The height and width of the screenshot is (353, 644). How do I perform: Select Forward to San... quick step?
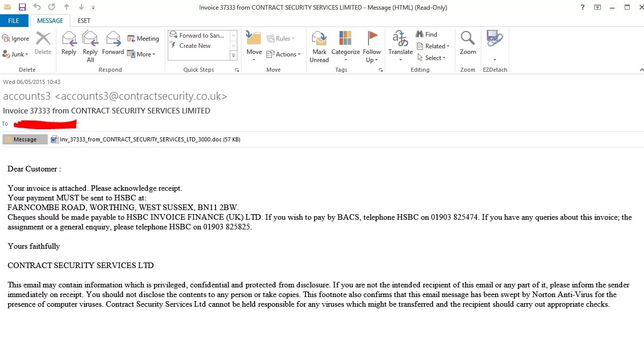click(x=199, y=36)
